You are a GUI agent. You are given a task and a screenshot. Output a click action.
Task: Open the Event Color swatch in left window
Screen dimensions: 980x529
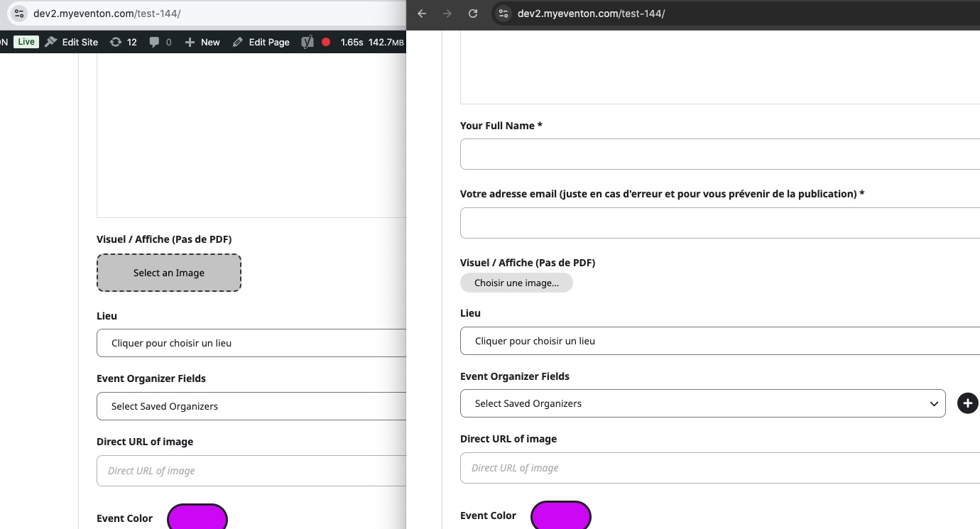click(197, 518)
